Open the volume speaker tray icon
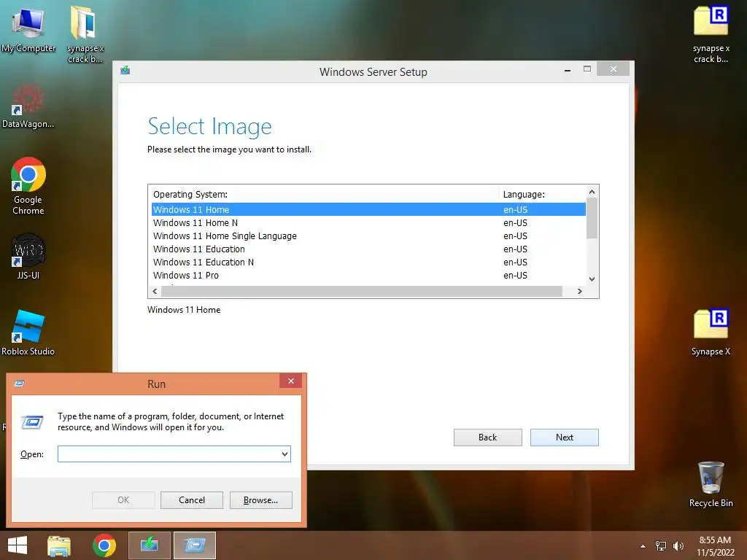The image size is (747, 560). pos(678,546)
